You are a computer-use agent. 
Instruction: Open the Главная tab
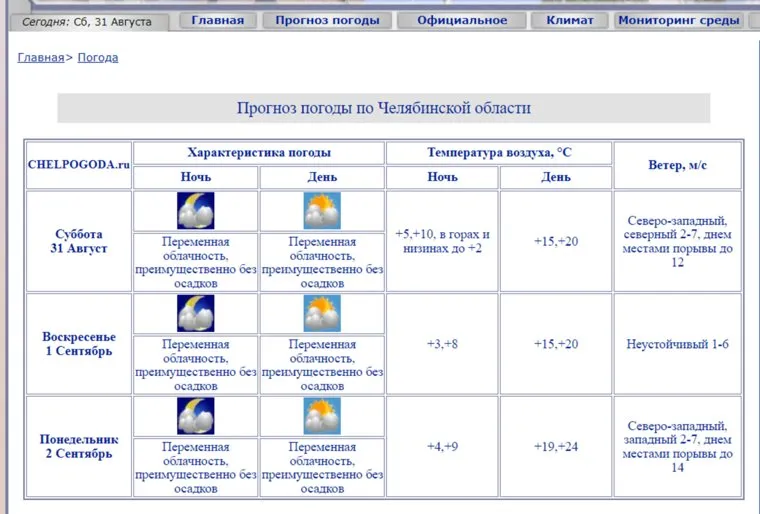(217, 20)
